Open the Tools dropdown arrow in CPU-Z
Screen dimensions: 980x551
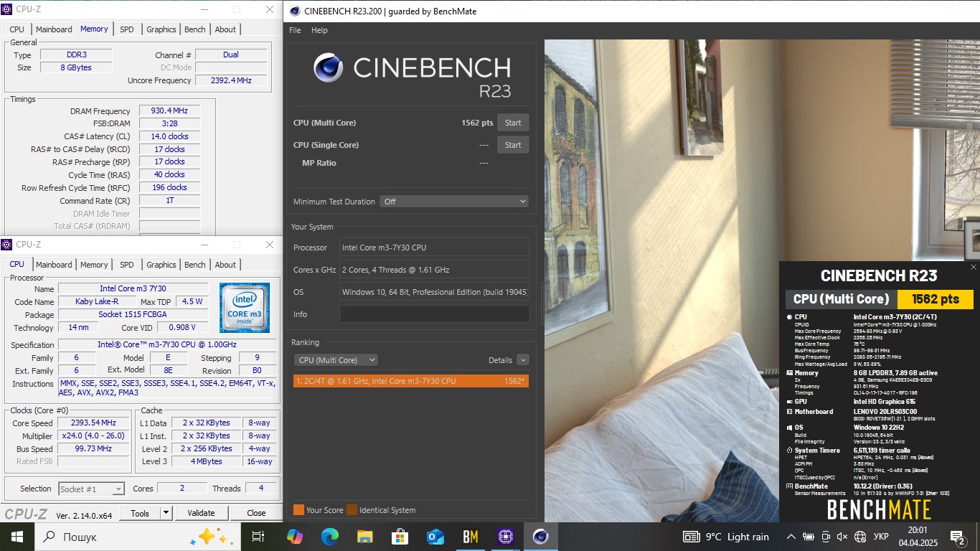tap(166, 513)
